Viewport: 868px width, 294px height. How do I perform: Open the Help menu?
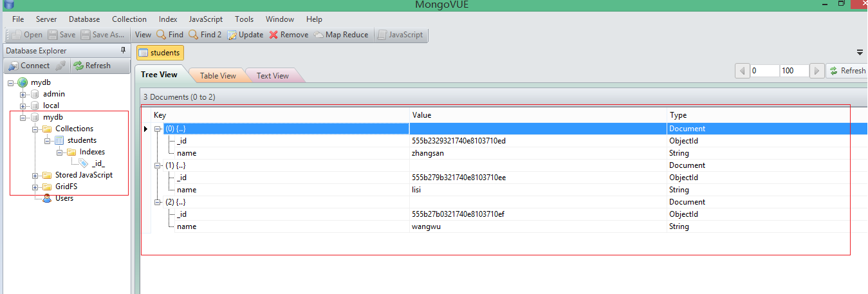click(x=315, y=19)
